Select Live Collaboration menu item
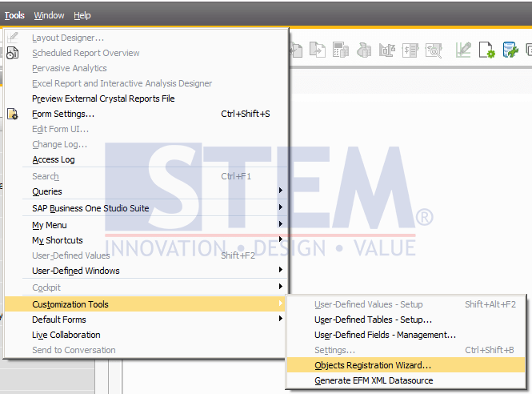The width and height of the screenshot is (532, 394). coord(146,335)
